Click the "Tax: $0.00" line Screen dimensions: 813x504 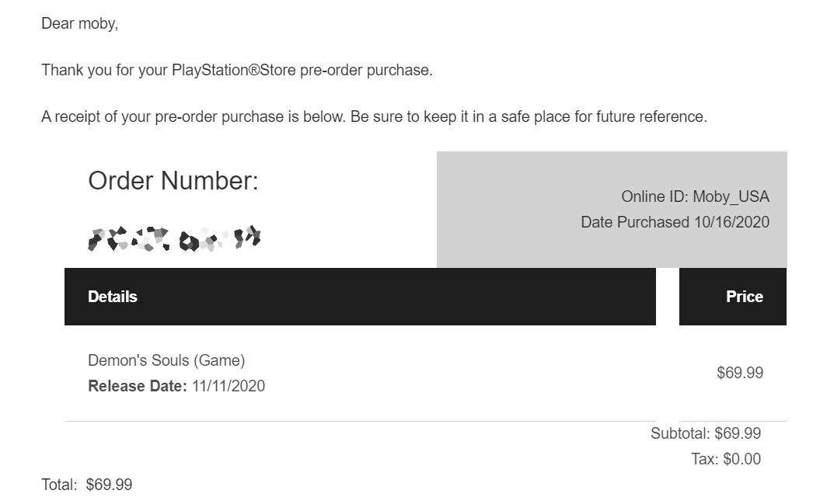725,459
